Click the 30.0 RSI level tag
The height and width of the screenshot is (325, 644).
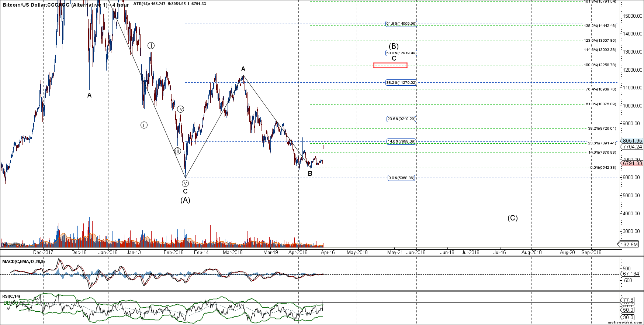pos(628,317)
